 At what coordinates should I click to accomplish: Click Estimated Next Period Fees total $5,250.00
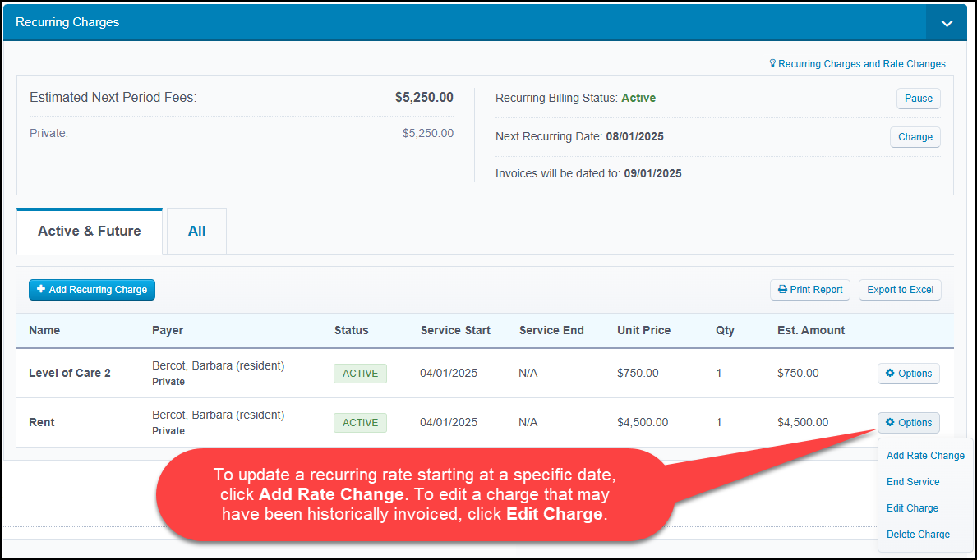tap(424, 97)
